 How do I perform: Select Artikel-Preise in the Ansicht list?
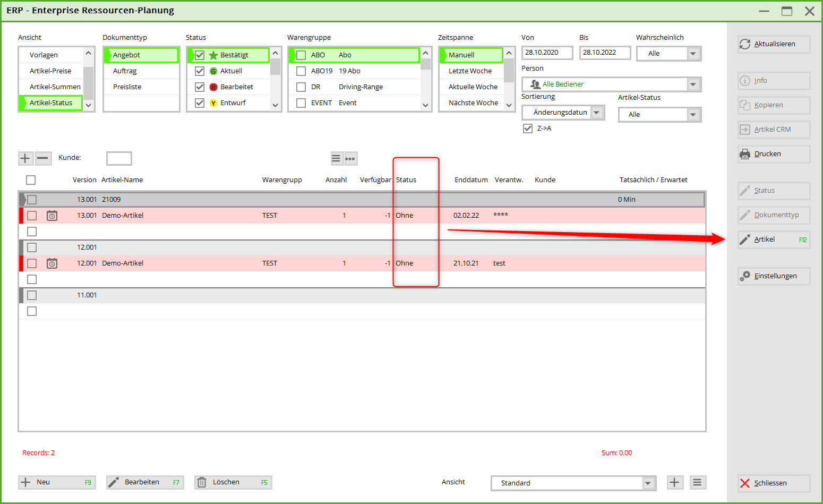(50, 71)
